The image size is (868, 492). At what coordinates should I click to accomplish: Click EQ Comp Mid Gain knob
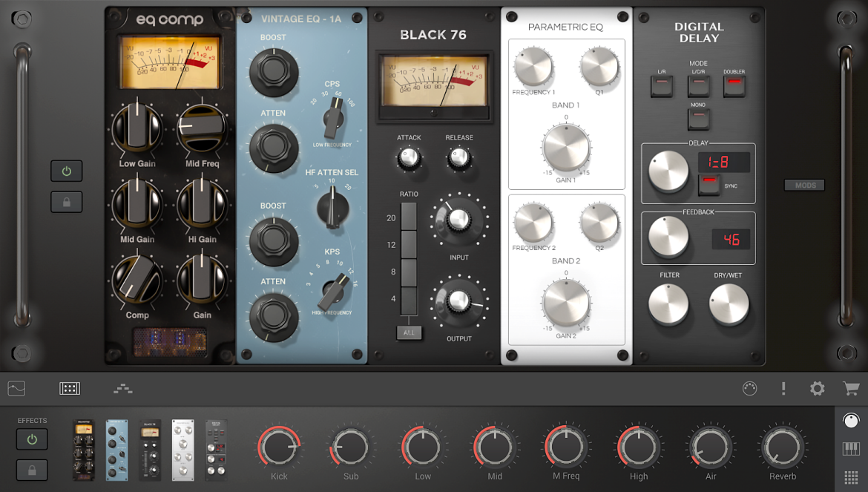click(x=137, y=203)
